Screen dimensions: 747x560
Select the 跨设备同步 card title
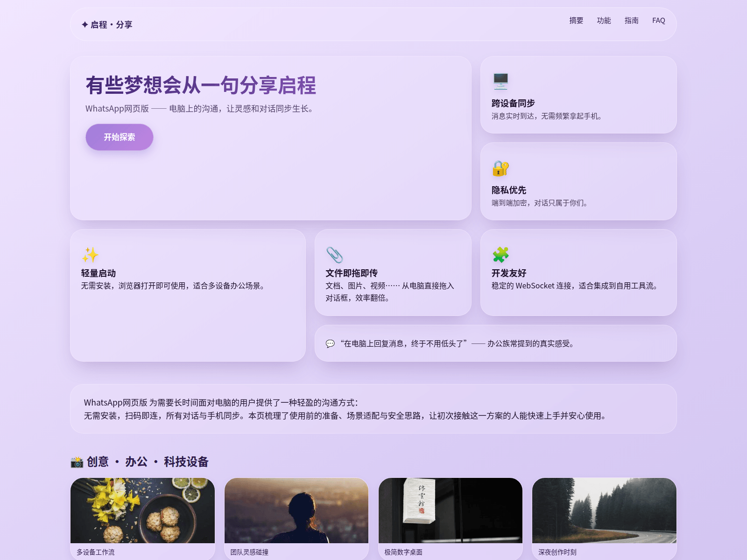click(x=513, y=104)
